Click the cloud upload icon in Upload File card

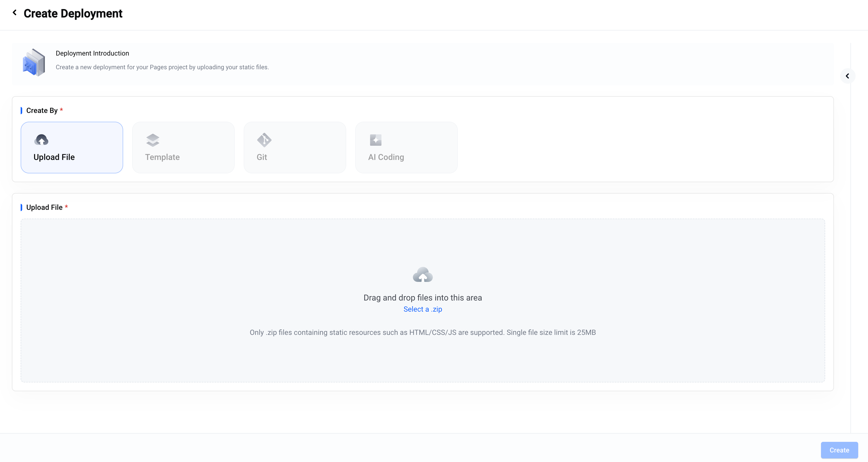[42, 140]
